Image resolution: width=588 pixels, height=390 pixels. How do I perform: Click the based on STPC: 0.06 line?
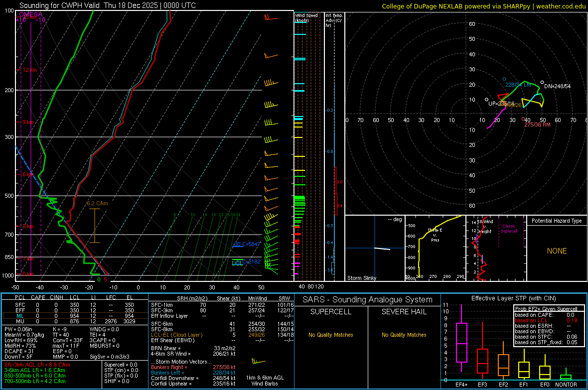click(x=546, y=337)
